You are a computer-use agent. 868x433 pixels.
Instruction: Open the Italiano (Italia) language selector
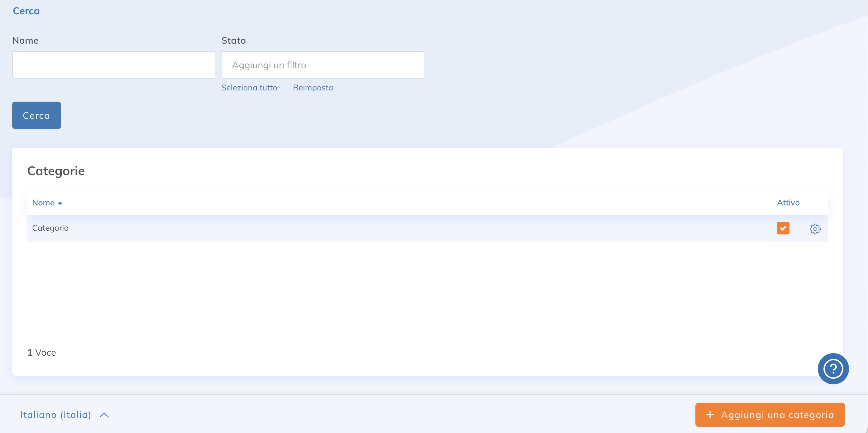(56, 415)
